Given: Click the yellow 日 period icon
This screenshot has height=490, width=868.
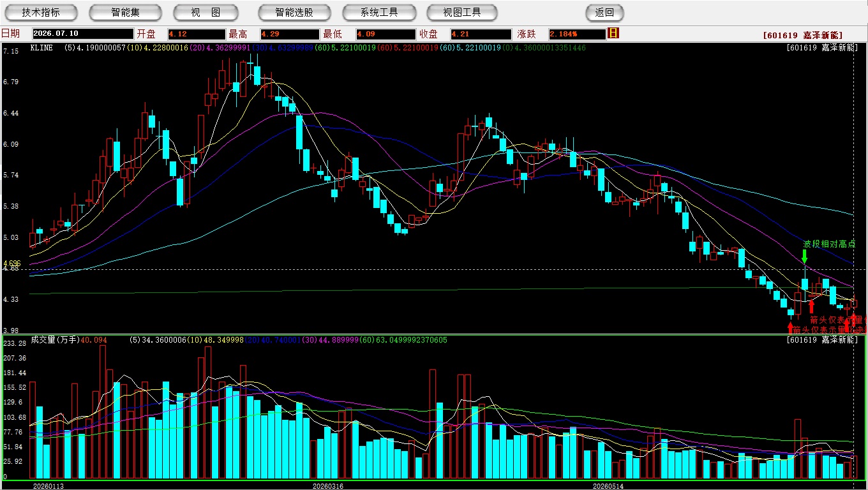Looking at the screenshot, I should [x=613, y=33].
